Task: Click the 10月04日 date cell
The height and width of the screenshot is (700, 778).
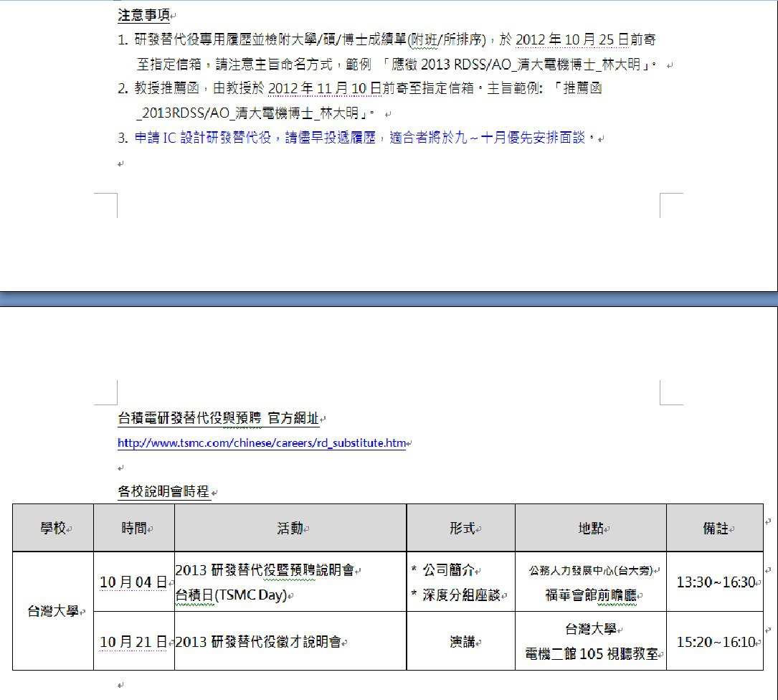Action: (134, 582)
